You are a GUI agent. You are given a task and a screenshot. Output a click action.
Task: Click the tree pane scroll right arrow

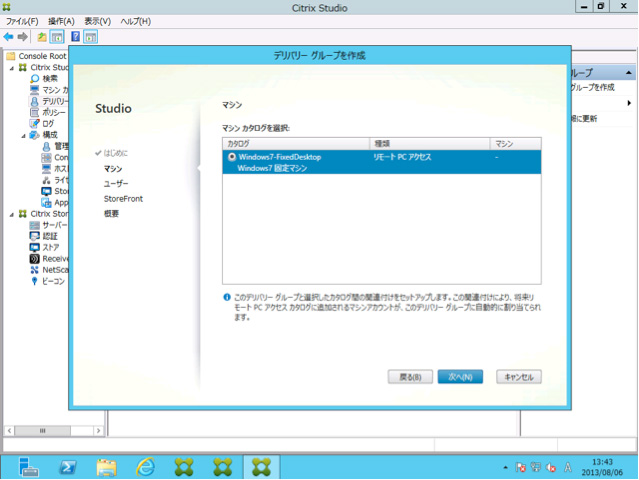[x=98, y=431]
